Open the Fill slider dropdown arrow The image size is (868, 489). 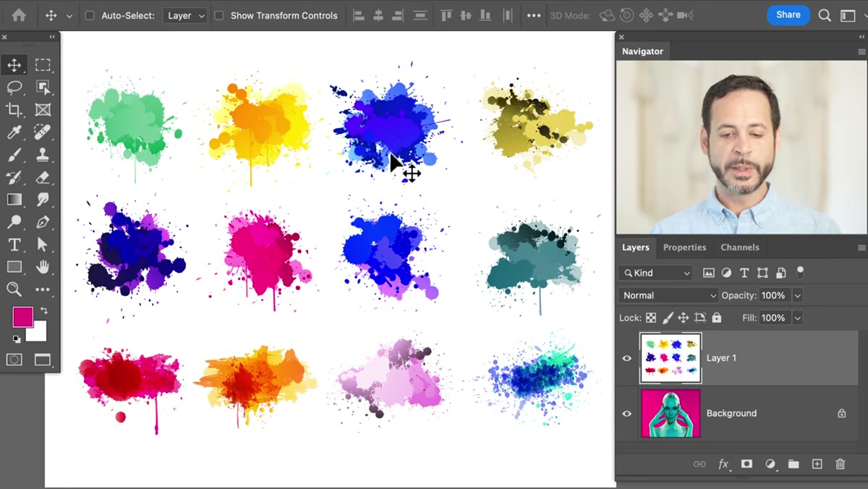[797, 318]
